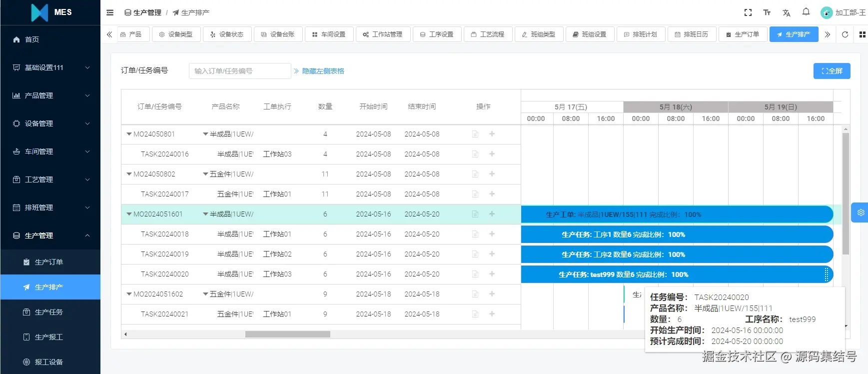The width and height of the screenshot is (868, 374).
Task: Open 生产任务 sidebar submenu item
Action: 50,312
